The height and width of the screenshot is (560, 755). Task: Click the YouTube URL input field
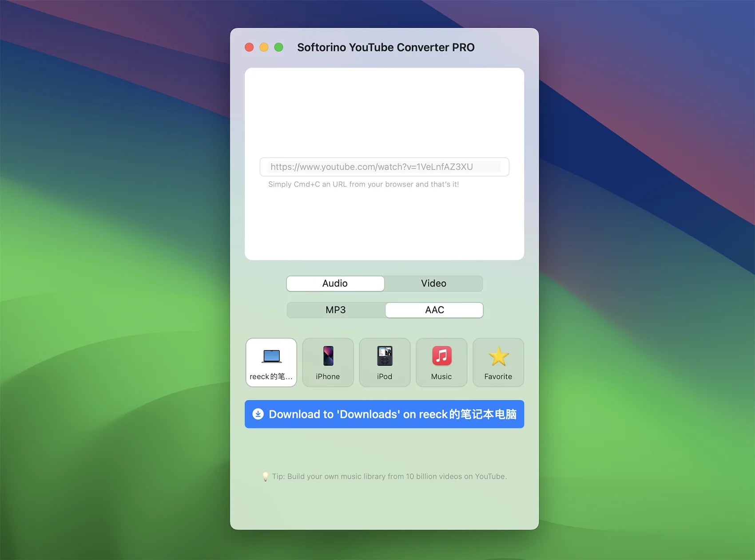coord(384,167)
